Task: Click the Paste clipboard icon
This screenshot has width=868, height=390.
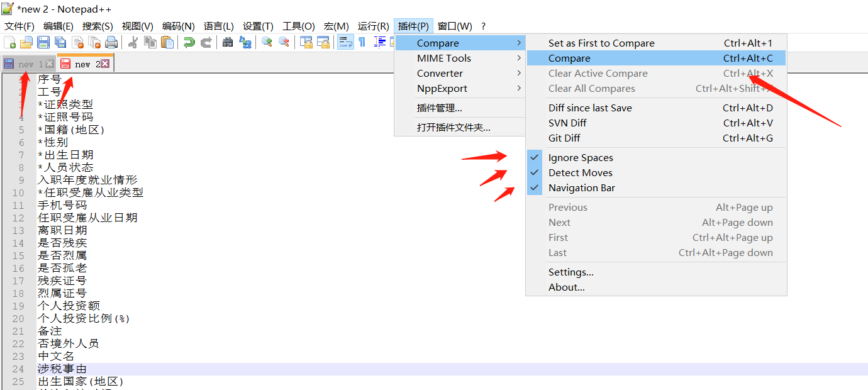Action: 167,43
